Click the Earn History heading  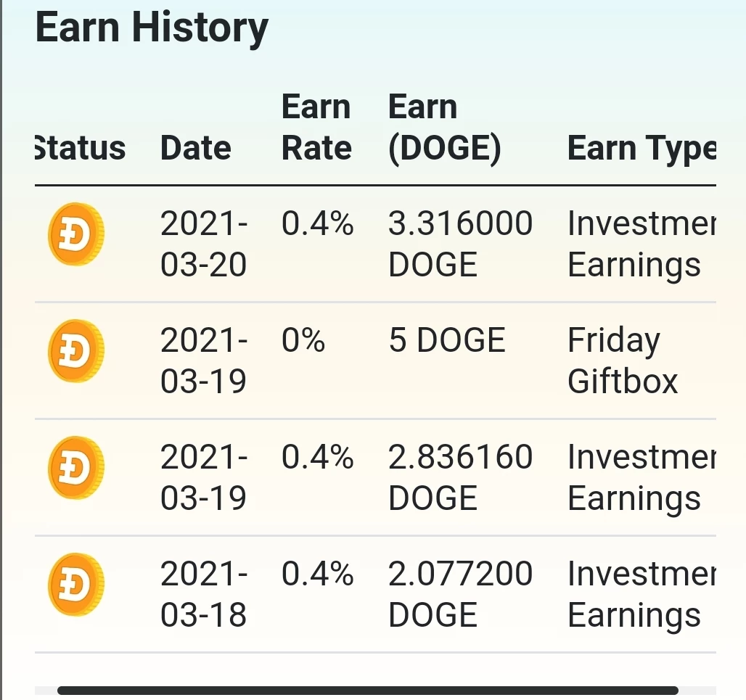tap(152, 28)
